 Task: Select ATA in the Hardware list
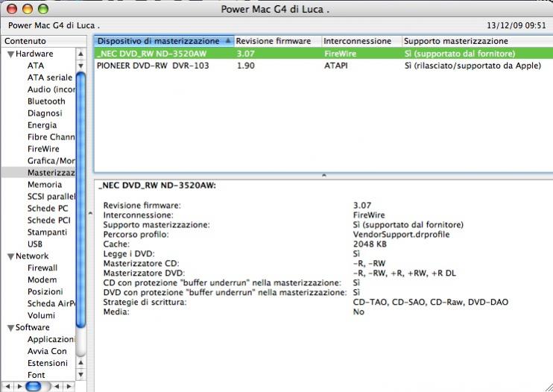pos(36,66)
